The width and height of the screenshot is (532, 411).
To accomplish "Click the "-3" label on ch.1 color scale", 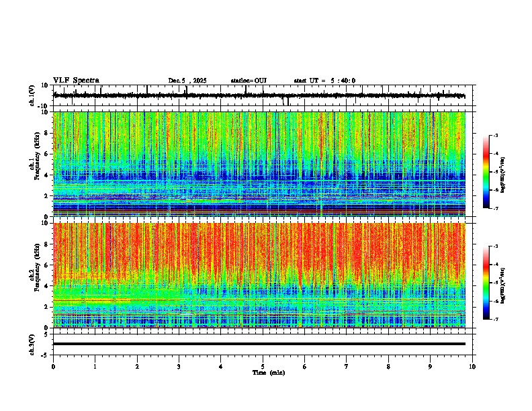I will click(x=495, y=135).
